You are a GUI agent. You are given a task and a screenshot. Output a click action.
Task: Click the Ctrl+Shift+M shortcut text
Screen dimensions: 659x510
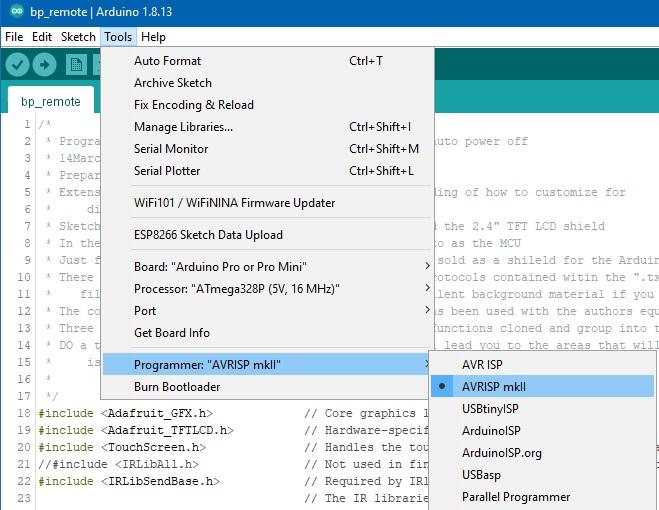pyautogui.click(x=384, y=149)
